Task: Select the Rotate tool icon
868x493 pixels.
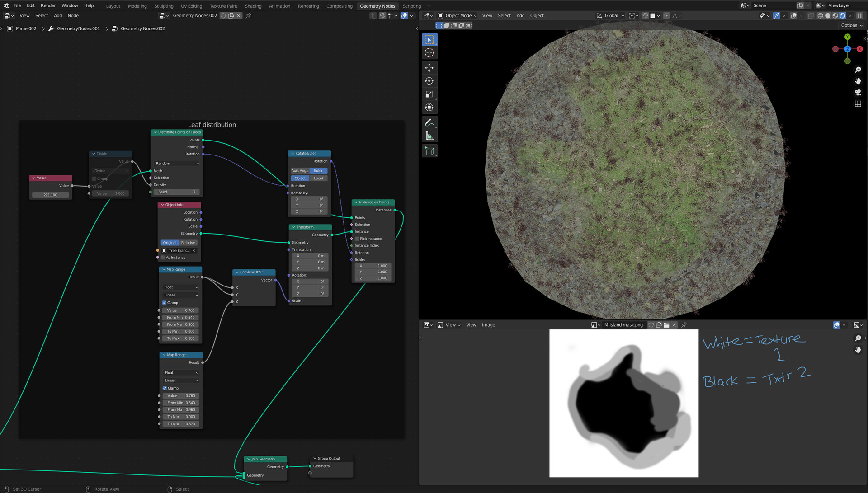Action: click(429, 81)
